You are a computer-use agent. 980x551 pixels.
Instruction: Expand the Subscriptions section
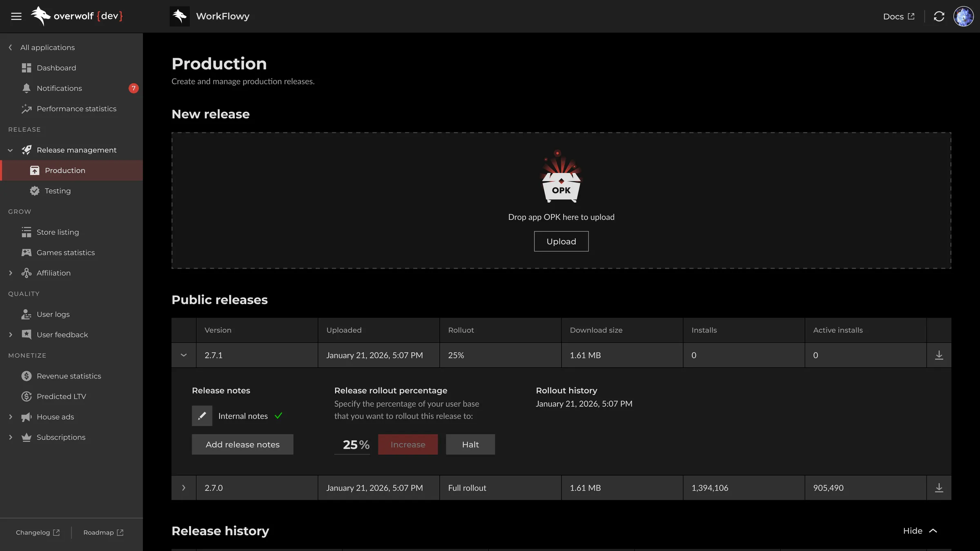coord(10,437)
